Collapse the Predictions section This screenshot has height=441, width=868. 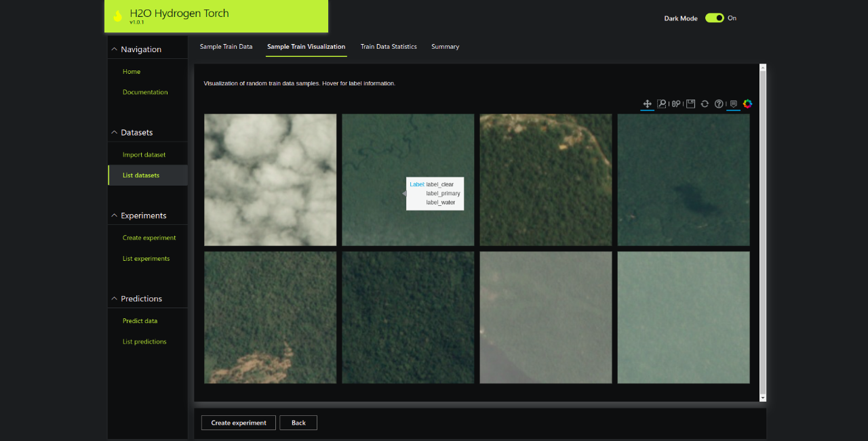[114, 299]
